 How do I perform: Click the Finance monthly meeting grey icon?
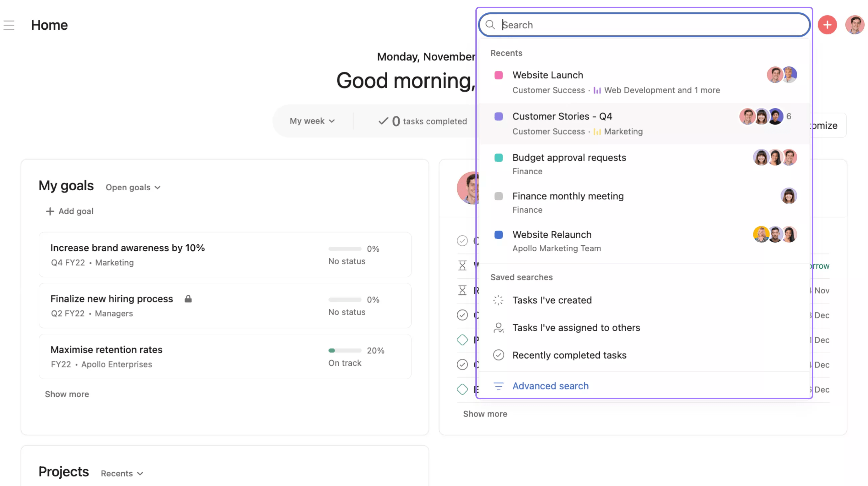[498, 196]
